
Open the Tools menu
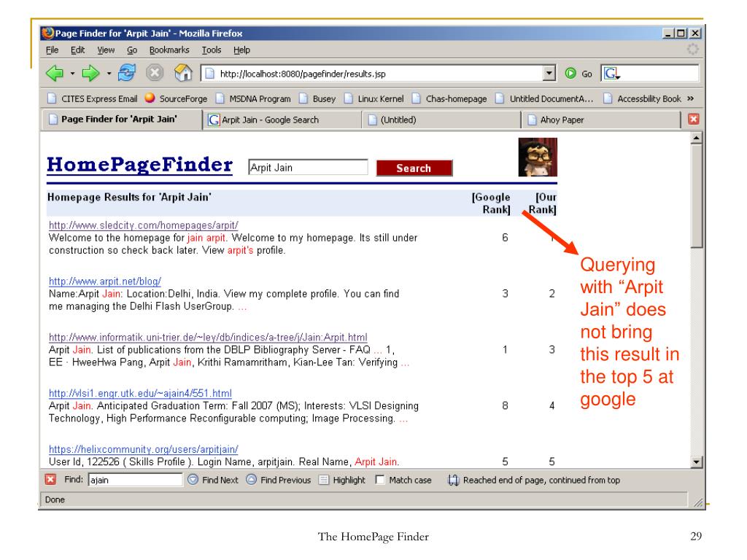click(x=211, y=50)
